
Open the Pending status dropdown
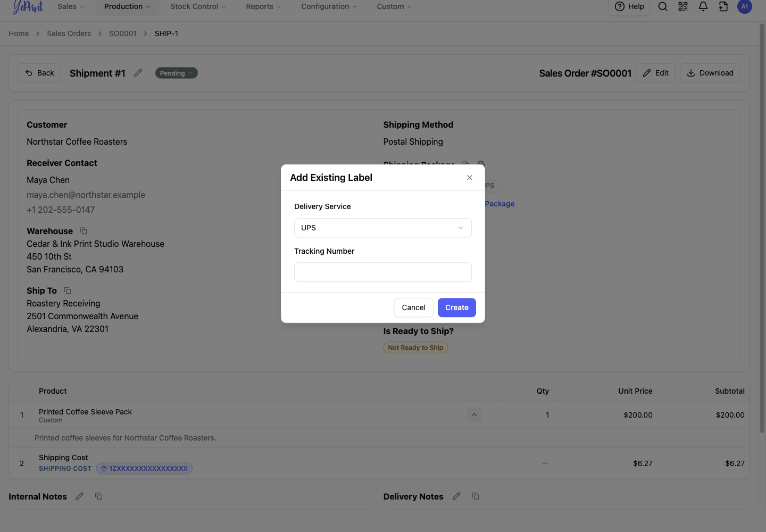point(176,73)
